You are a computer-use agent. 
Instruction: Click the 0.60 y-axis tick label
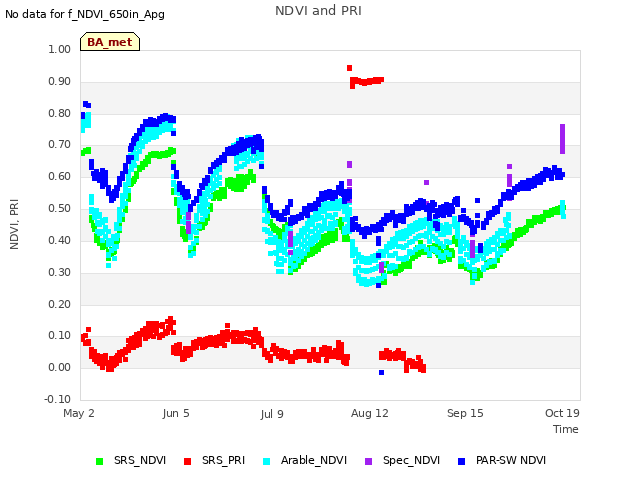60,176
